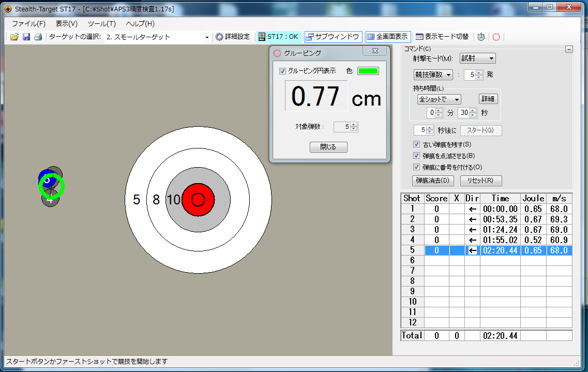The width and height of the screenshot is (588, 372).
Task: Click the print icon in toolbar
Action: pyautogui.click(x=38, y=37)
